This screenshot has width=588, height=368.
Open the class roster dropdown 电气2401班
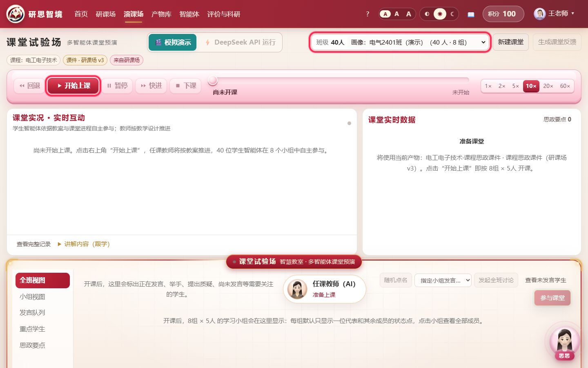[x=400, y=42]
